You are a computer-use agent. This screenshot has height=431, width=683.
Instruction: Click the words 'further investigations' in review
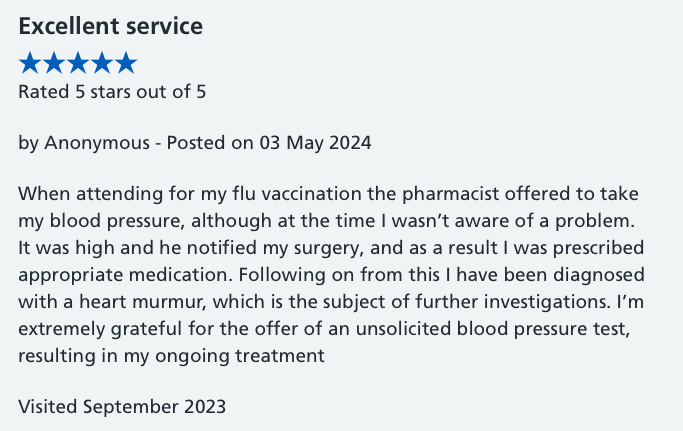pos(513,302)
